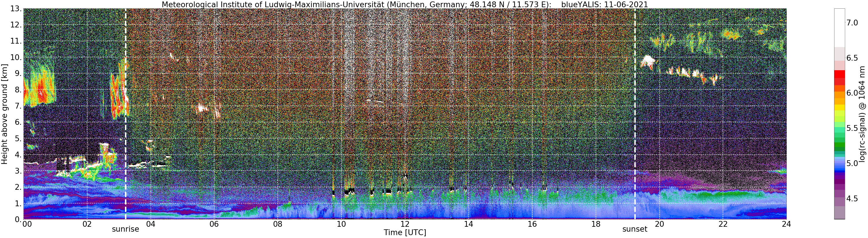The width and height of the screenshot is (868, 238).
Task: Click the '08' time tick label
Action: (278, 224)
